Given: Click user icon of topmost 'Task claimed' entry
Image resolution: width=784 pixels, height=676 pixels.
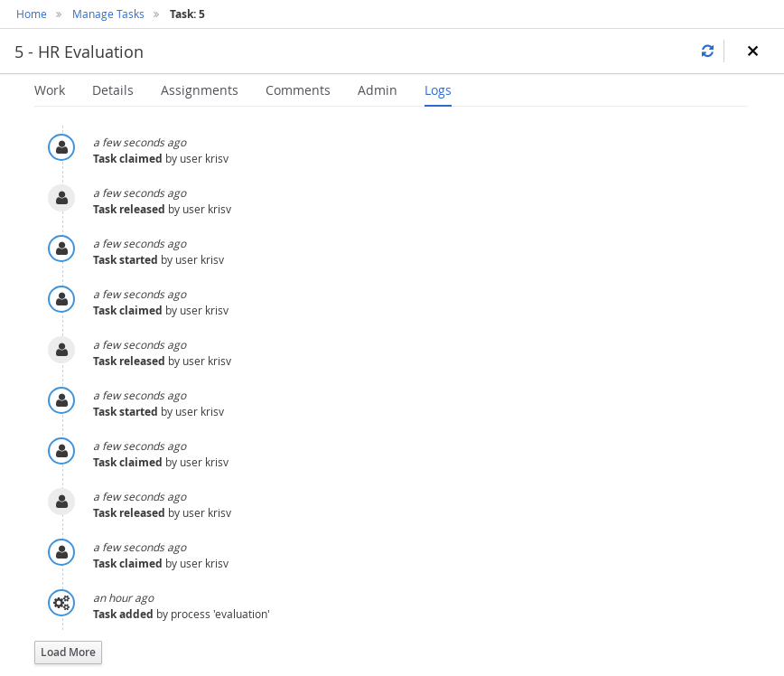Looking at the screenshot, I should 61,146.
